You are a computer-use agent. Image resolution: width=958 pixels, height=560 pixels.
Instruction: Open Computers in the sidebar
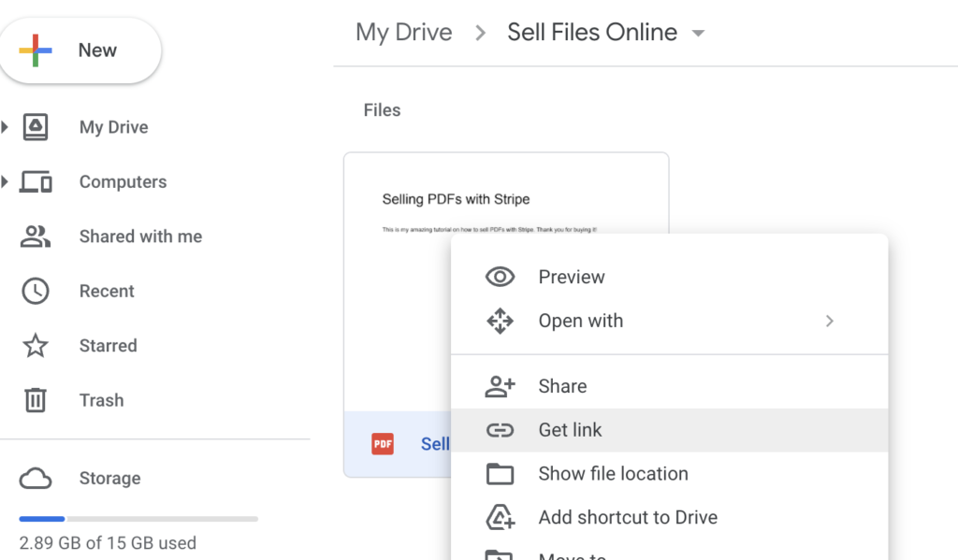[123, 182]
